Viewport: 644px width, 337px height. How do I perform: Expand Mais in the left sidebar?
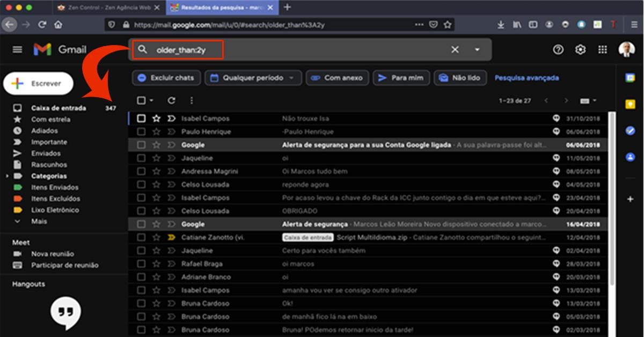38,221
